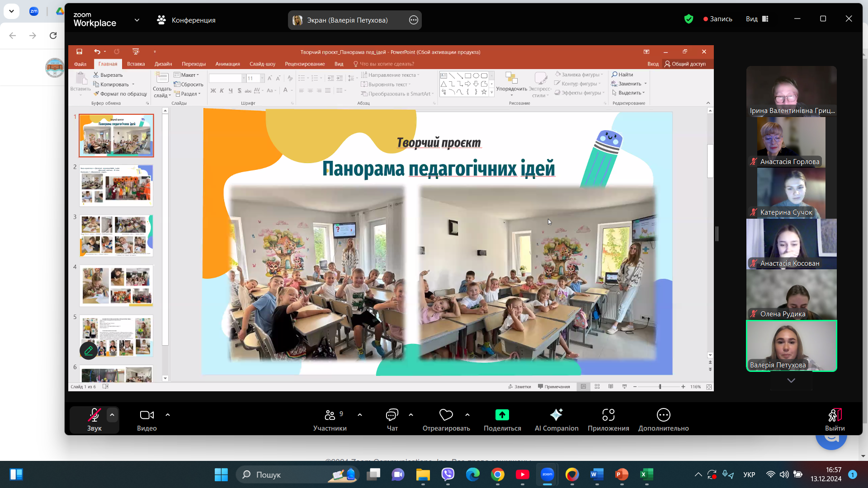Image resolution: width=868 pixels, height=488 pixels.
Task: Switch to the Слайд-шоу ribbon tab
Action: (x=262, y=64)
